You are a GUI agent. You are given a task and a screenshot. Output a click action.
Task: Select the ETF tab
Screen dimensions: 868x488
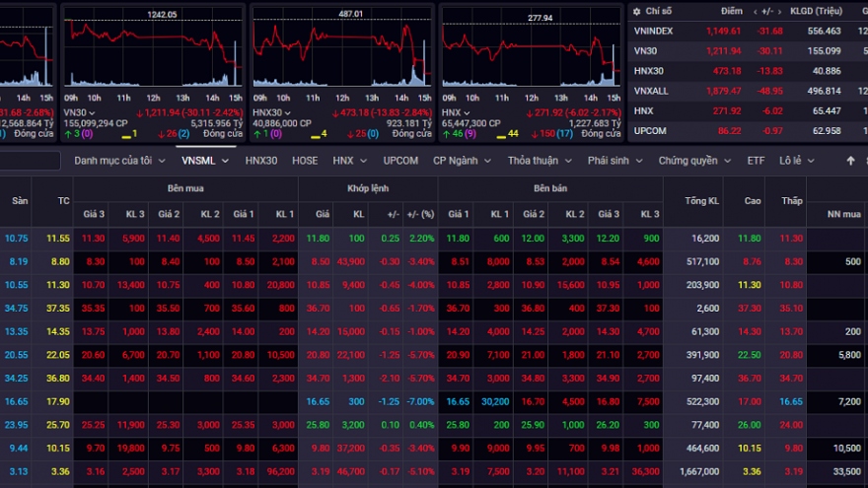click(x=756, y=161)
